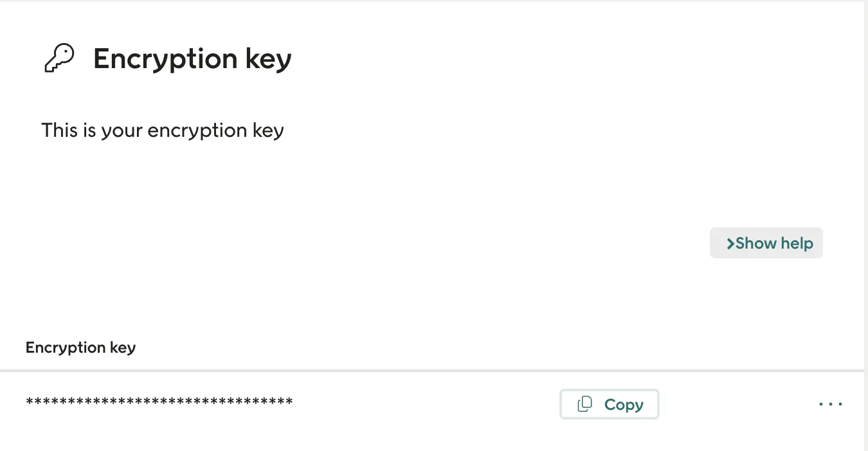Click the text This is your encryption key
This screenshot has height=451, width=868.
point(162,130)
